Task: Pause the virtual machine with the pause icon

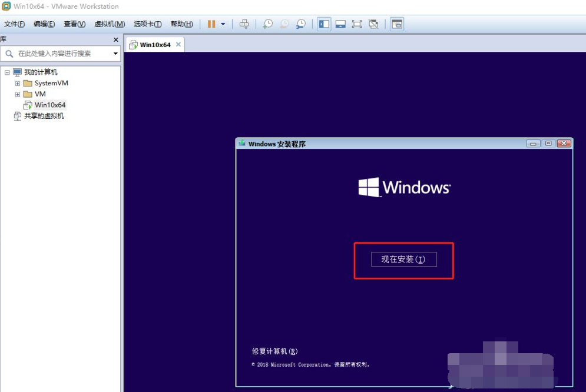Action: (x=211, y=24)
